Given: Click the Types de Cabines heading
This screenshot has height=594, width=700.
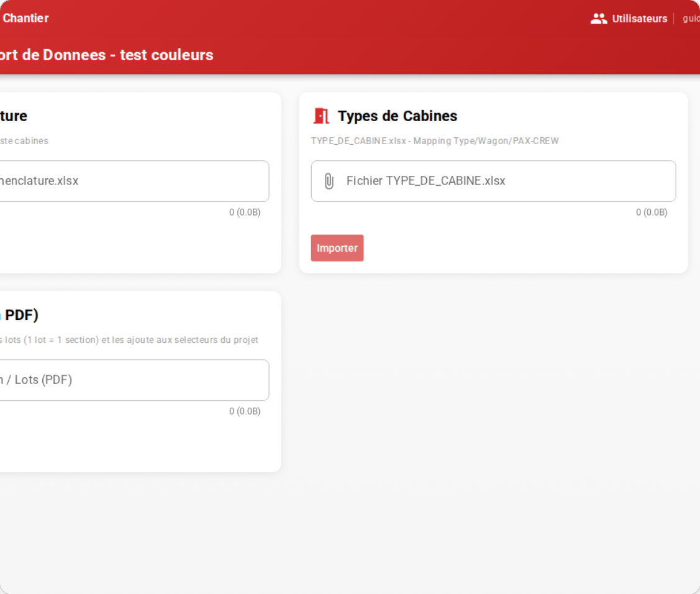Looking at the screenshot, I should pyautogui.click(x=398, y=116).
